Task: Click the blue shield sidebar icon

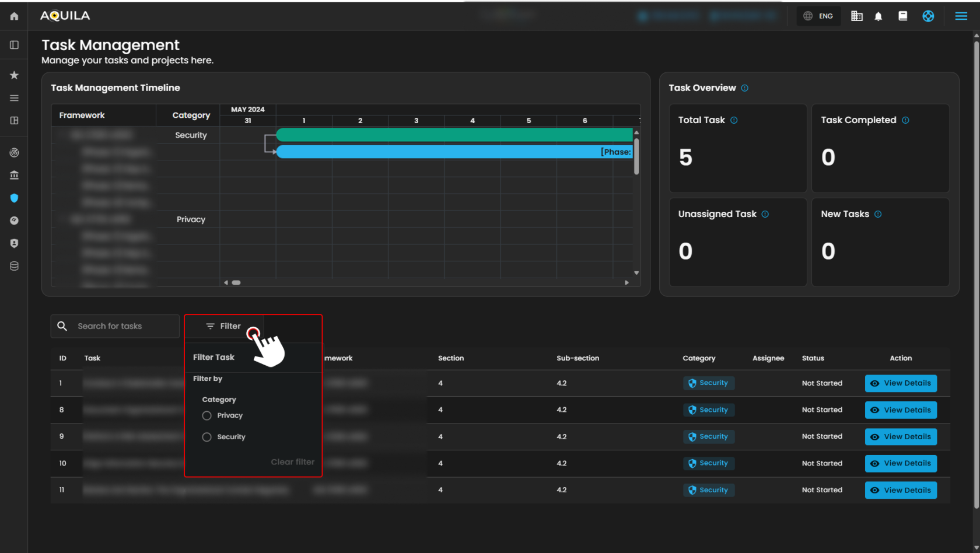Action: [x=14, y=198]
